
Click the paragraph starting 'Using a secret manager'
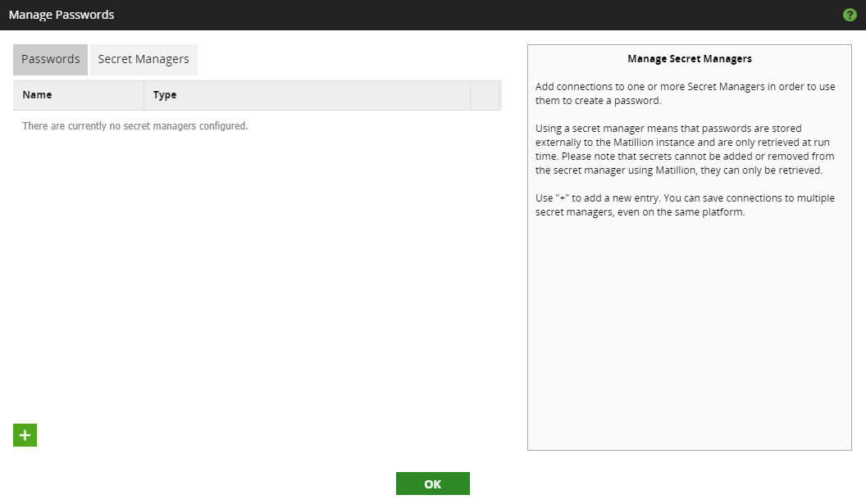pyautogui.click(x=685, y=149)
